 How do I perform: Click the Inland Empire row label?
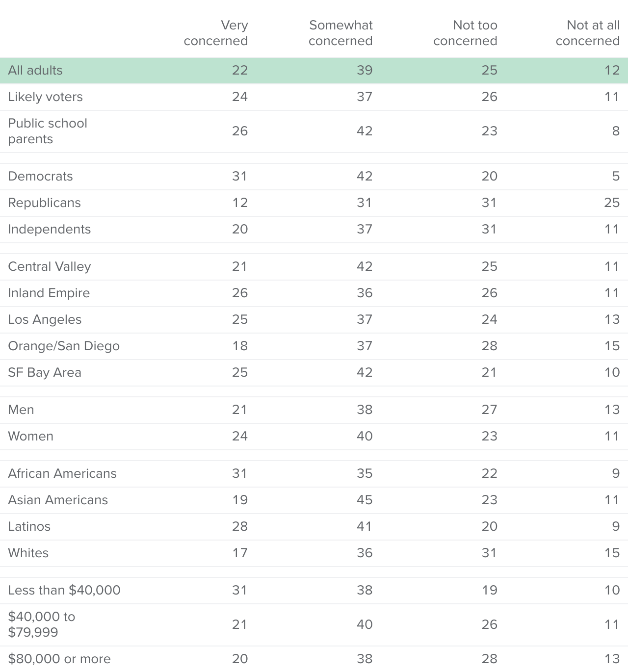coord(49,293)
